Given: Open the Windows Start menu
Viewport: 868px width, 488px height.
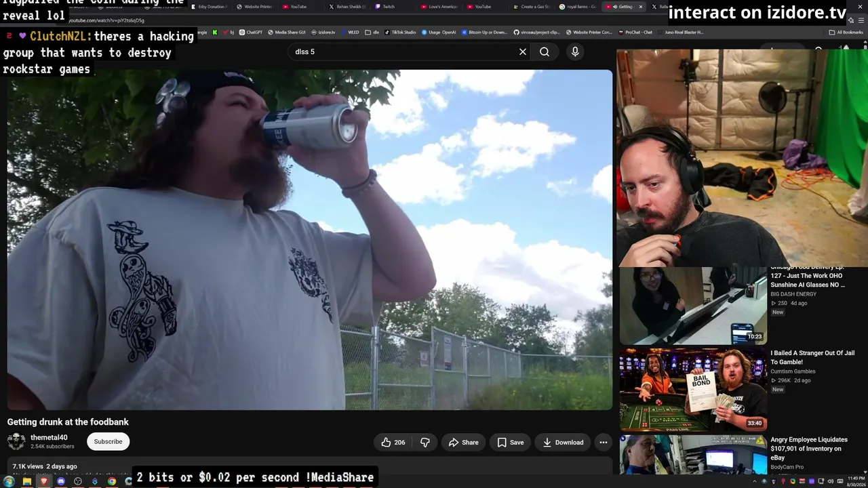Looking at the screenshot, I should pyautogui.click(x=9, y=481).
